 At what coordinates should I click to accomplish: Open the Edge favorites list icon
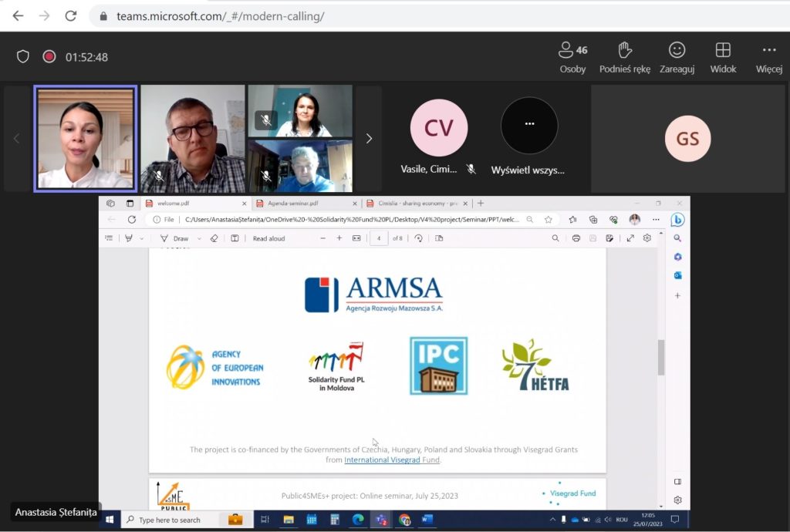point(573,220)
